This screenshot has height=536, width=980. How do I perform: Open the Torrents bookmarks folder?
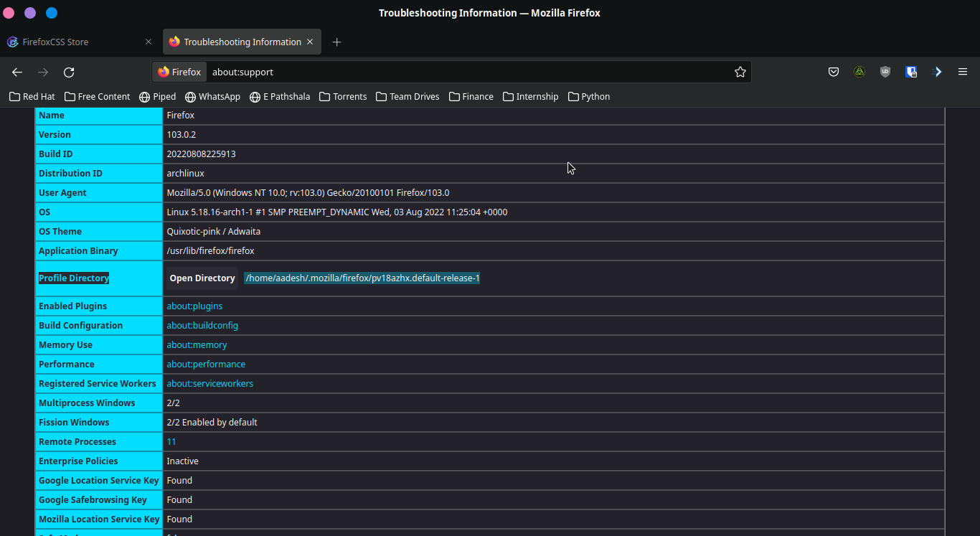tap(342, 96)
